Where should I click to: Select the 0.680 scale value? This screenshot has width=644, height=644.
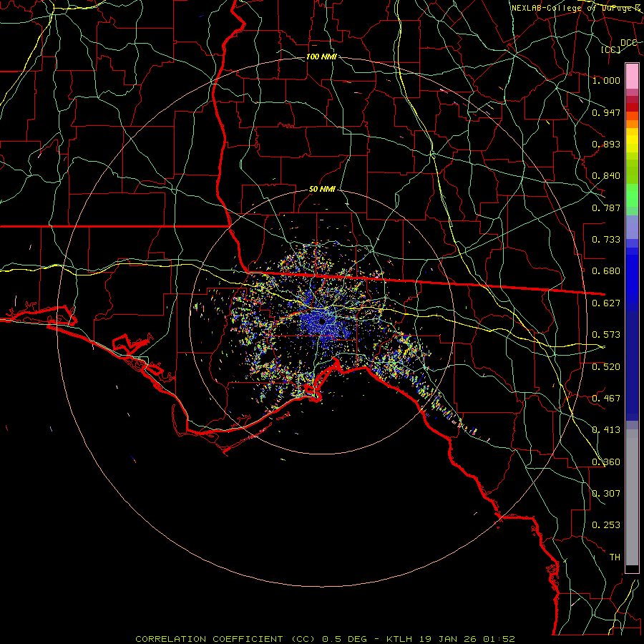click(x=606, y=271)
